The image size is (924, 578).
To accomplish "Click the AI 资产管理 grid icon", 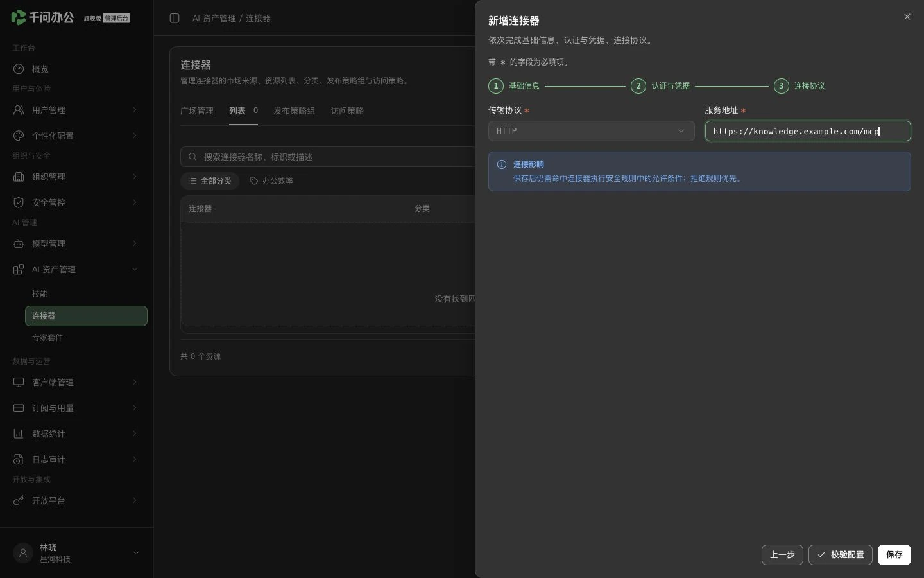I will [x=19, y=269].
